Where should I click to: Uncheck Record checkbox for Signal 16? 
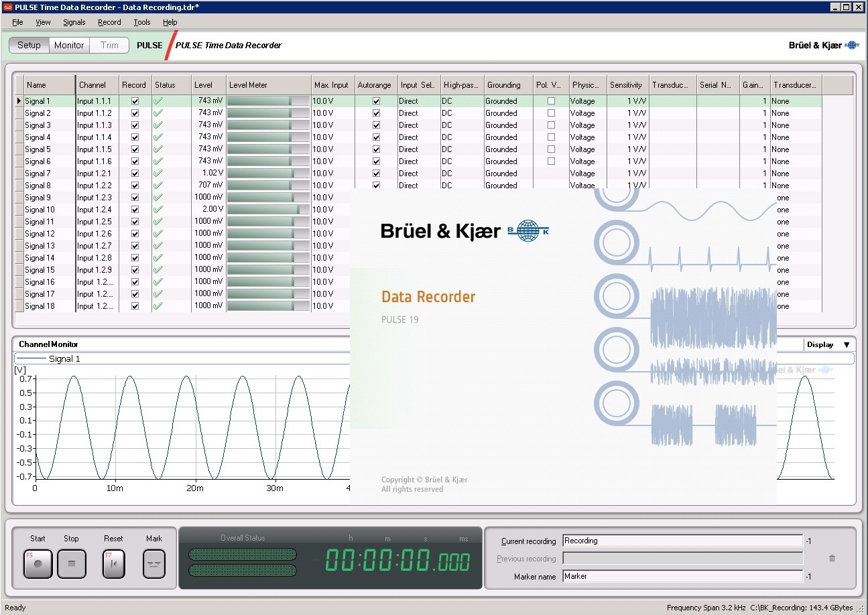[135, 282]
